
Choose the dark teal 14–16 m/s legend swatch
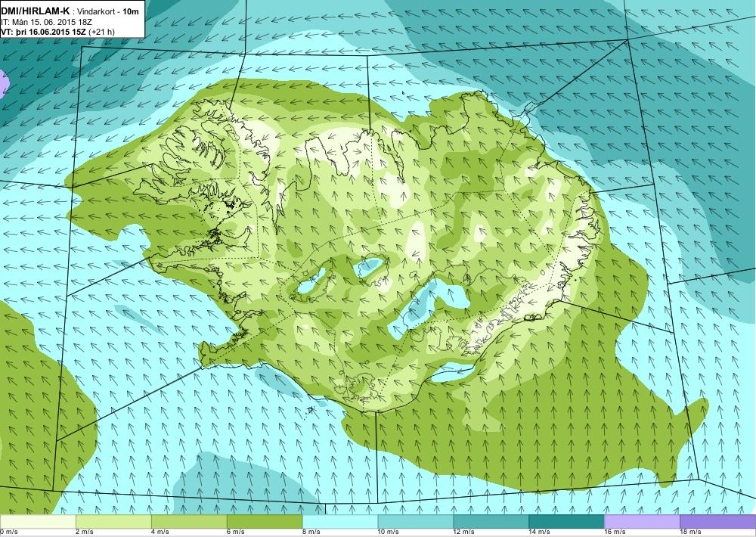(x=566, y=522)
